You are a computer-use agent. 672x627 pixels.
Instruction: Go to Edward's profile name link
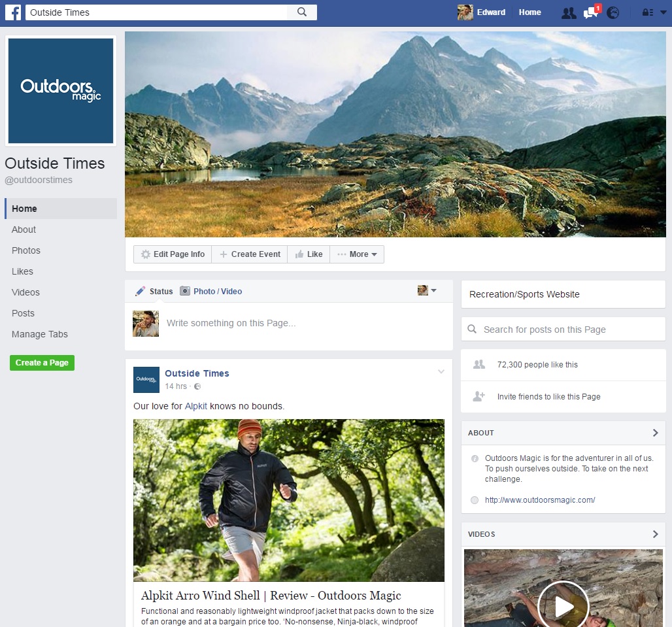tap(491, 12)
